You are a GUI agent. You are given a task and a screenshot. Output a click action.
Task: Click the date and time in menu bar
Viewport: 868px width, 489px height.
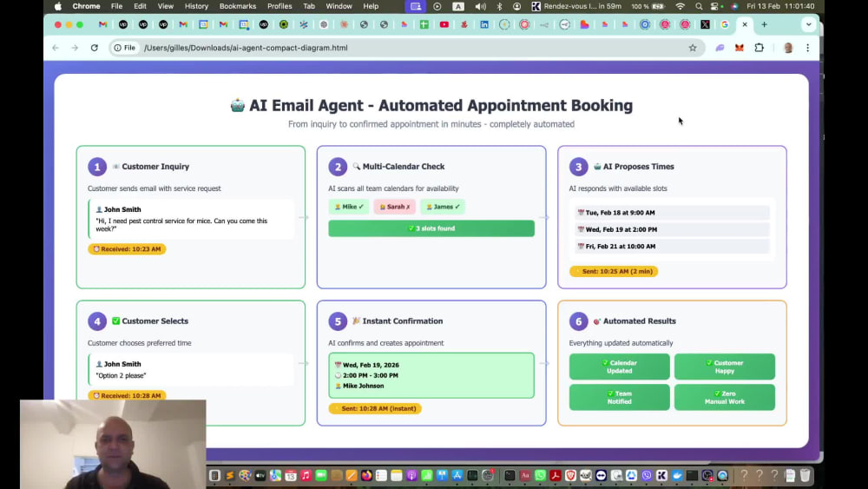coord(780,6)
